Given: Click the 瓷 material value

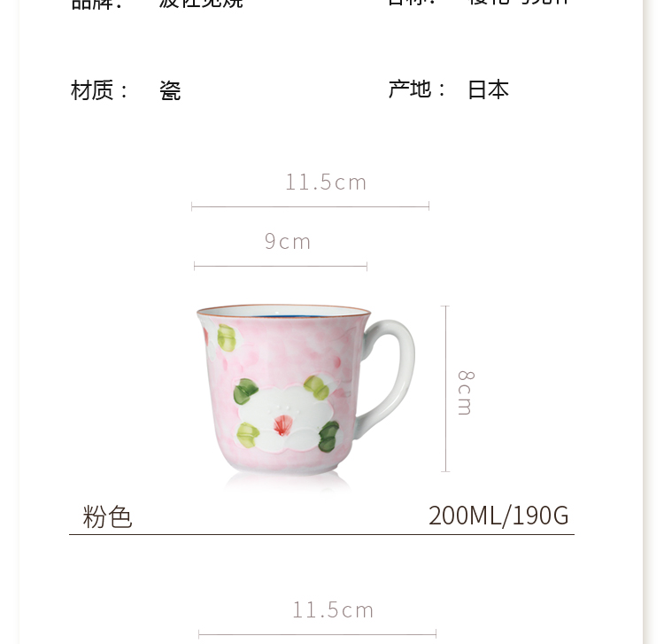Looking at the screenshot, I should click(x=170, y=90).
